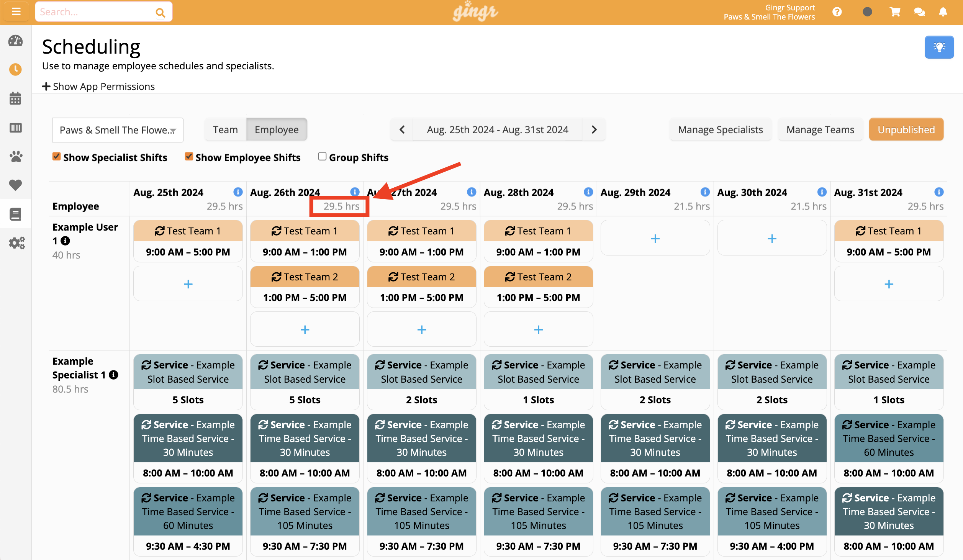The image size is (963, 560).
Task: Open the shopping cart icon
Action: 895,12
